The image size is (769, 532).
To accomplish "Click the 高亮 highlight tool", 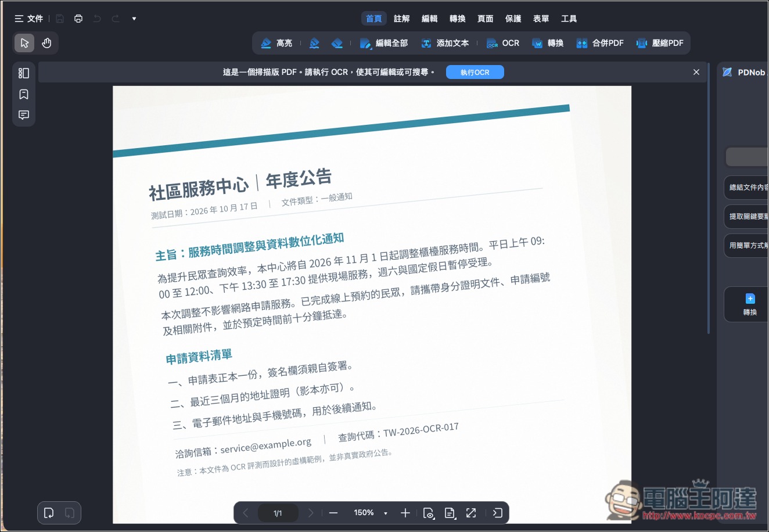I will 276,43.
